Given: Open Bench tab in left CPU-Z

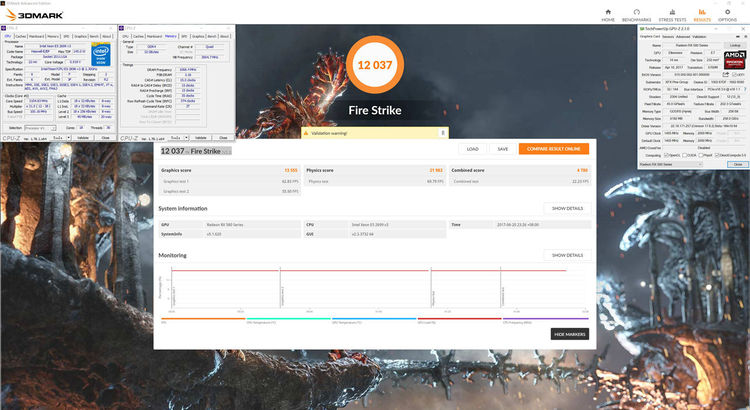Looking at the screenshot, I should pos(94,36).
